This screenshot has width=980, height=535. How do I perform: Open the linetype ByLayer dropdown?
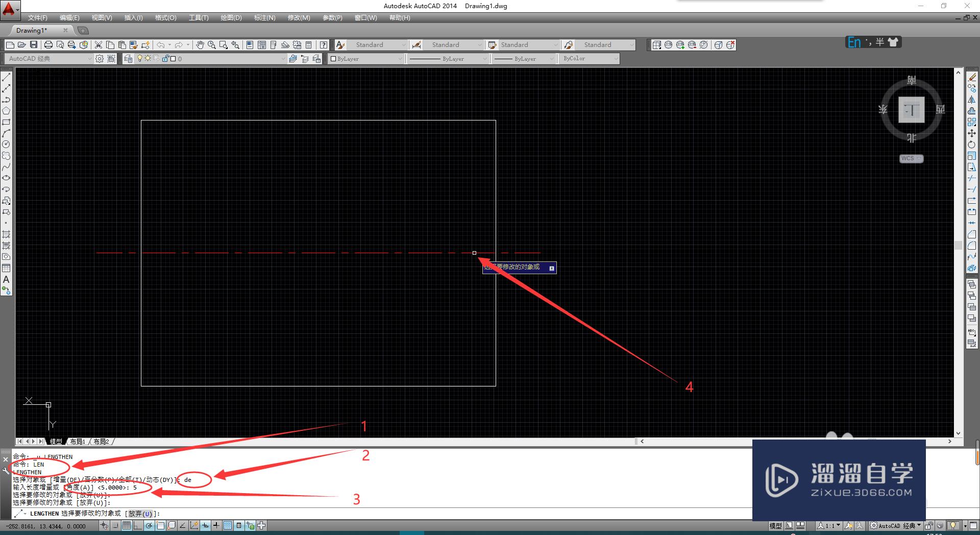click(x=449, y=59)
